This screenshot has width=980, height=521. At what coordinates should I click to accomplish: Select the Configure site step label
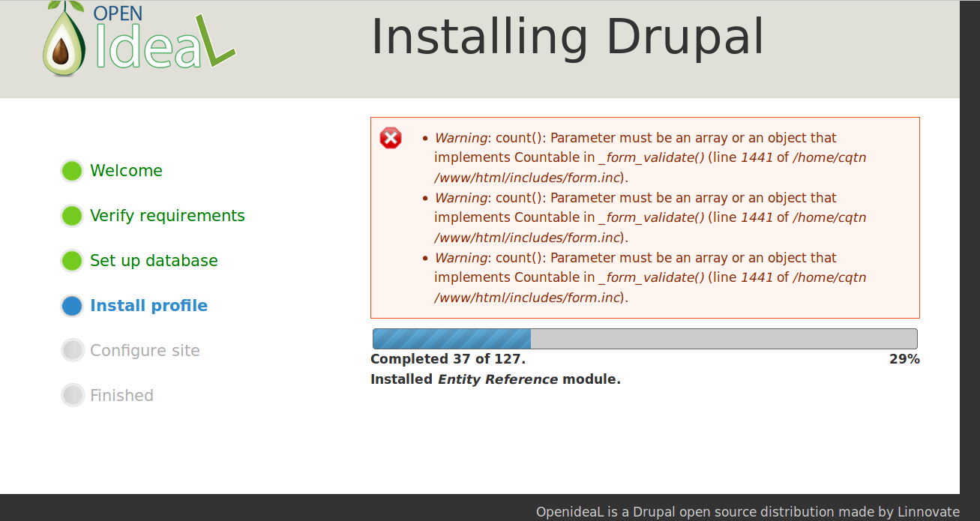[x=145, y=351]
